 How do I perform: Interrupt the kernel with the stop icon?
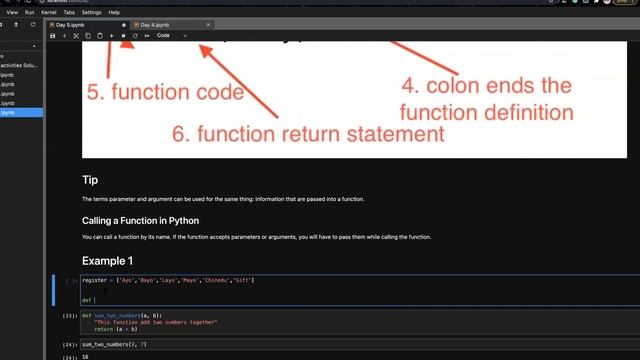(123, 36)
